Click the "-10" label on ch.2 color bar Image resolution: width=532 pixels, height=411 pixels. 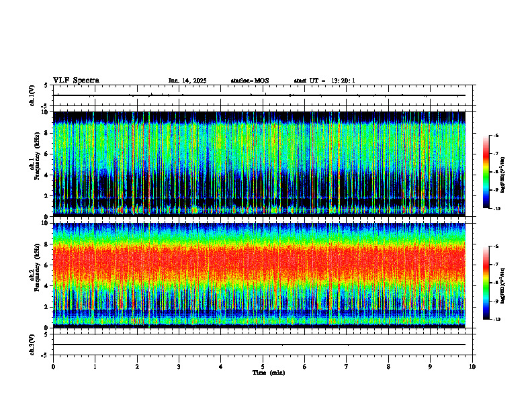(x=496, y=320)
